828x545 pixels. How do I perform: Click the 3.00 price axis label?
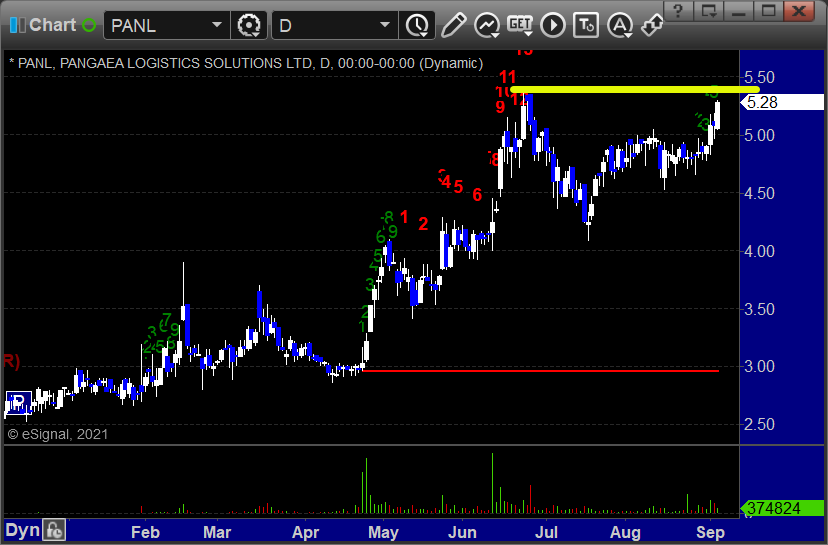click(x=759, y=367)
